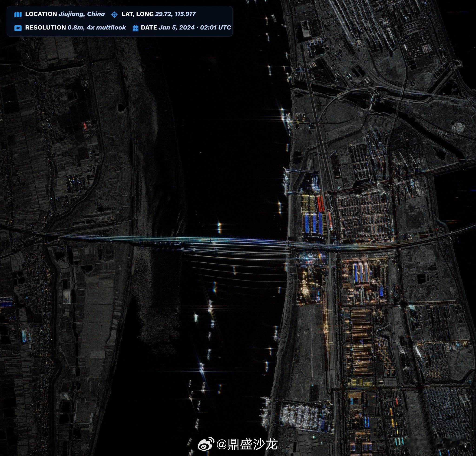This screenshot has width=476, height=456.
Task: Click the LOCATION label in info bar
Action: click(x=41, y=14)
